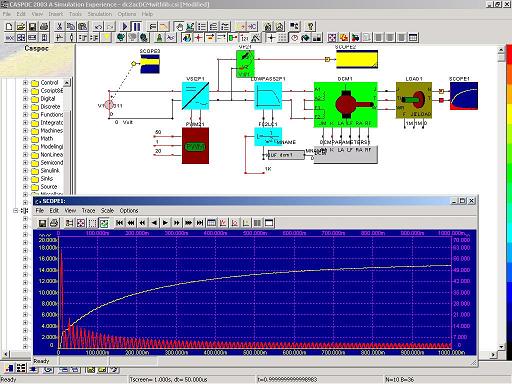The image size is (512, 384).
Task: Click the scissors cut icon in main toolbar
Action: pos(59,26)
